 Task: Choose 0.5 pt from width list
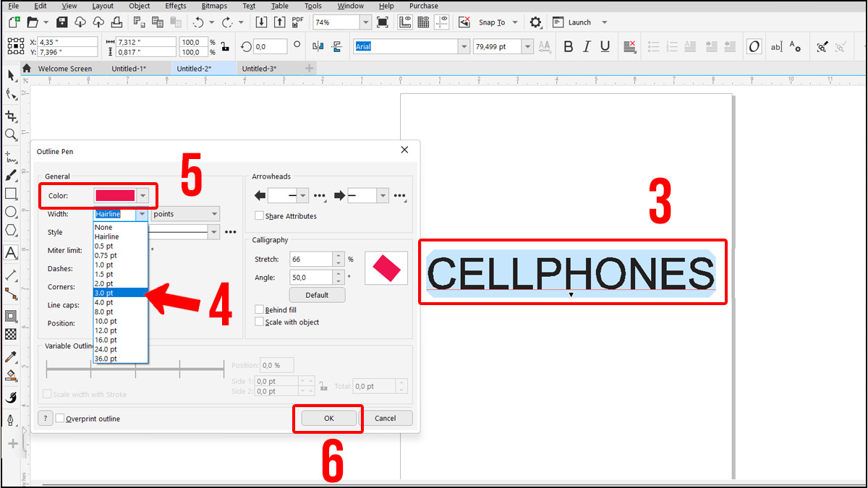coord(120,246)
